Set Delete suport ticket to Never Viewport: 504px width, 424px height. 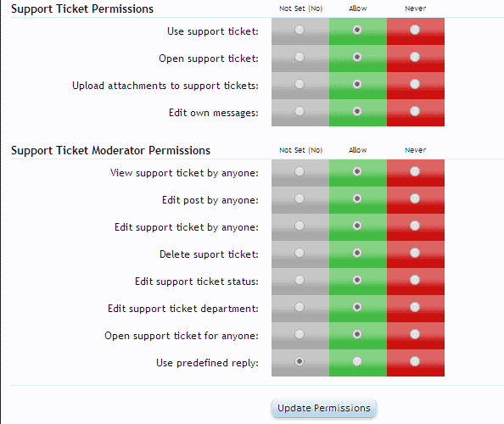(x=415, y=253)
